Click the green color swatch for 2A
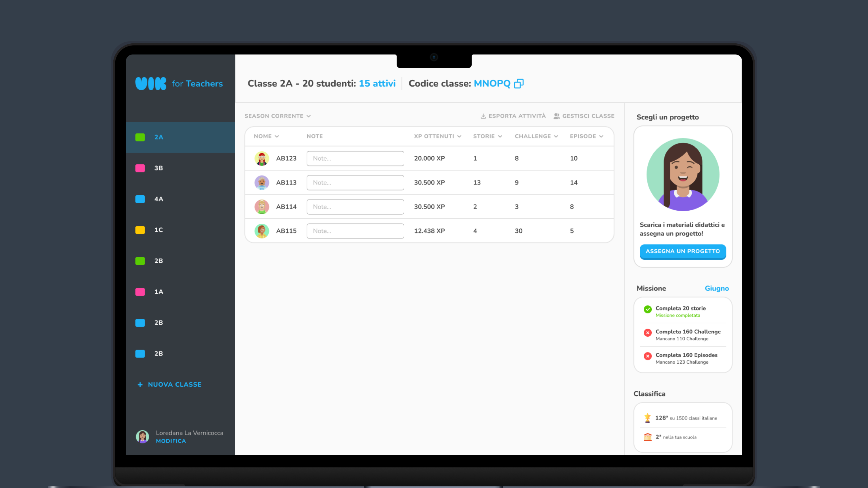The width and height of the screenshot is (868, 488). pyautogui.click(x=140, y=137)
